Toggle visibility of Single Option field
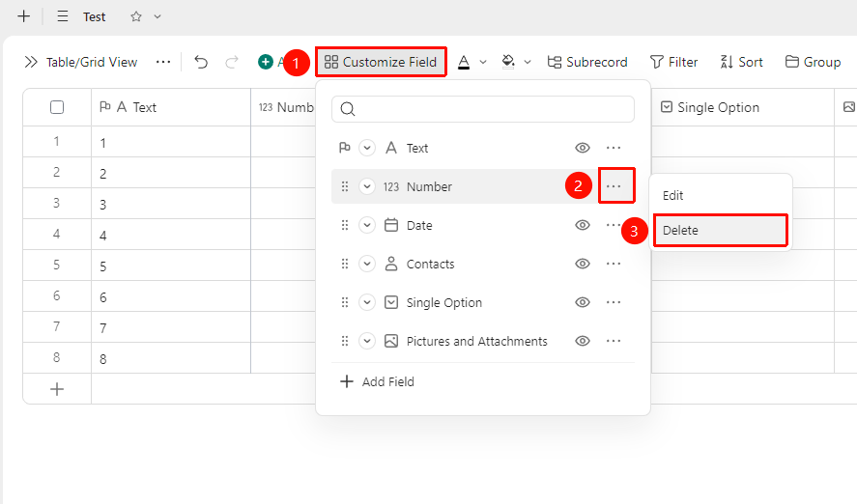This screenshot has height=504, width=857. [583, 302]
